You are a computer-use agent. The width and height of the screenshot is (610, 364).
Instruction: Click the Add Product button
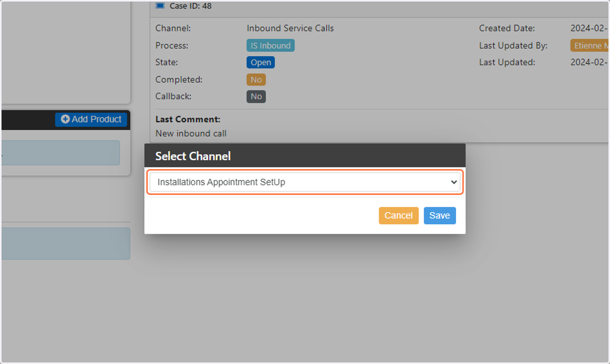(x=91, y=119)
